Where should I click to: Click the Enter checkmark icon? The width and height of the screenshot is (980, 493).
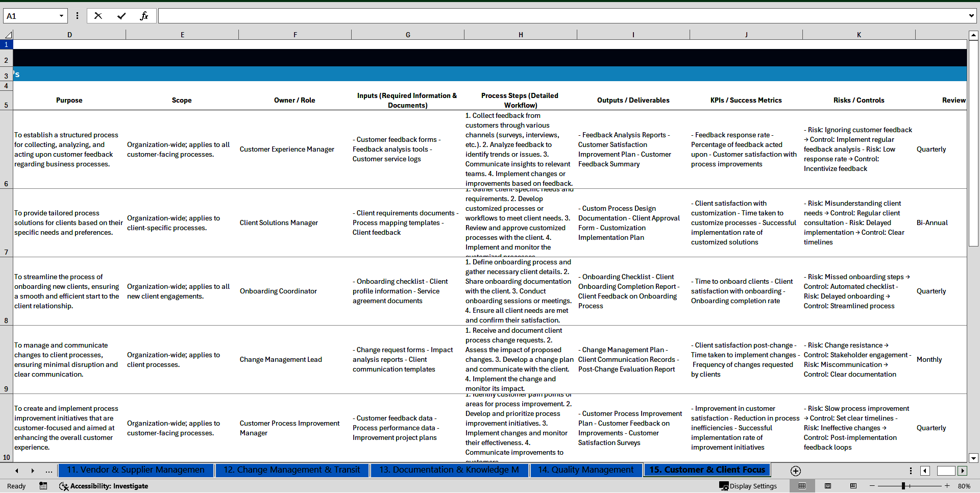point(121,16)
